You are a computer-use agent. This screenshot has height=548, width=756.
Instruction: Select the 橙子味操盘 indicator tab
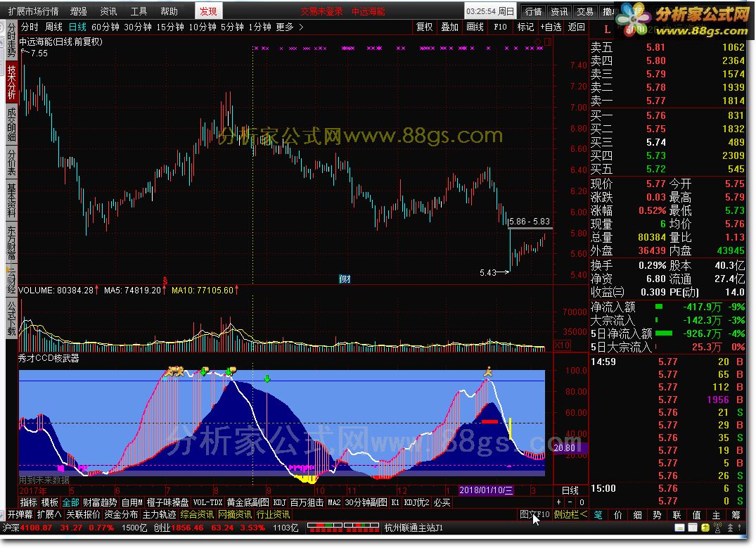coord(168,502)
